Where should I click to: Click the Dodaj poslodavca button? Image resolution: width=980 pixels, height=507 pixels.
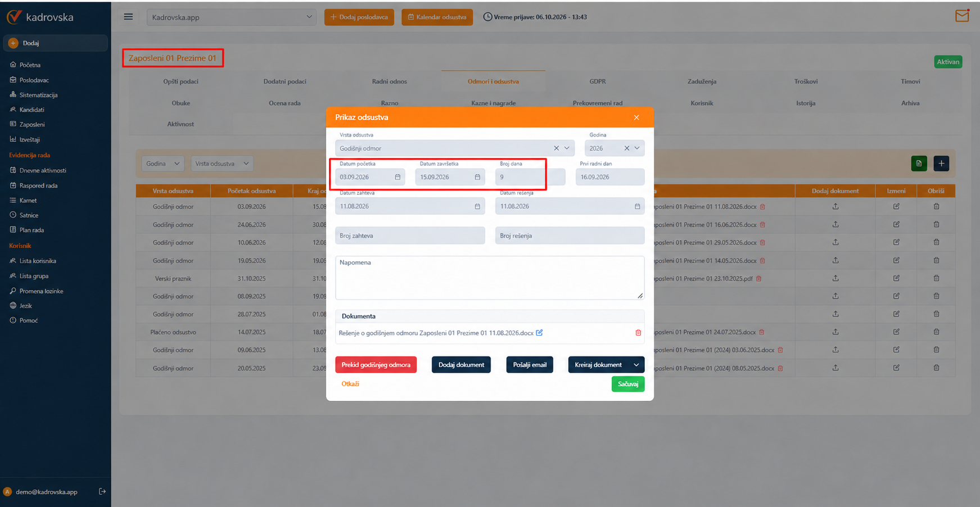click(x=359, y=17)
